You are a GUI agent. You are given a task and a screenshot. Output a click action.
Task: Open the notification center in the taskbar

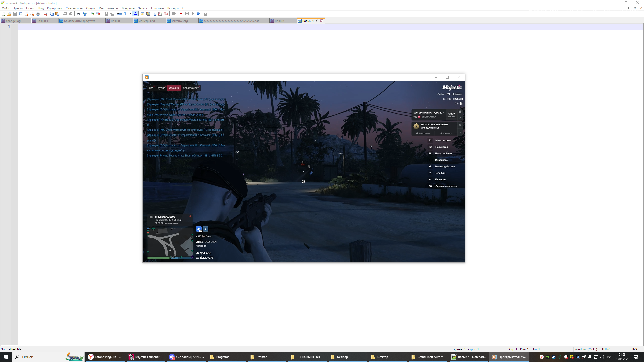tap(636, 357)
